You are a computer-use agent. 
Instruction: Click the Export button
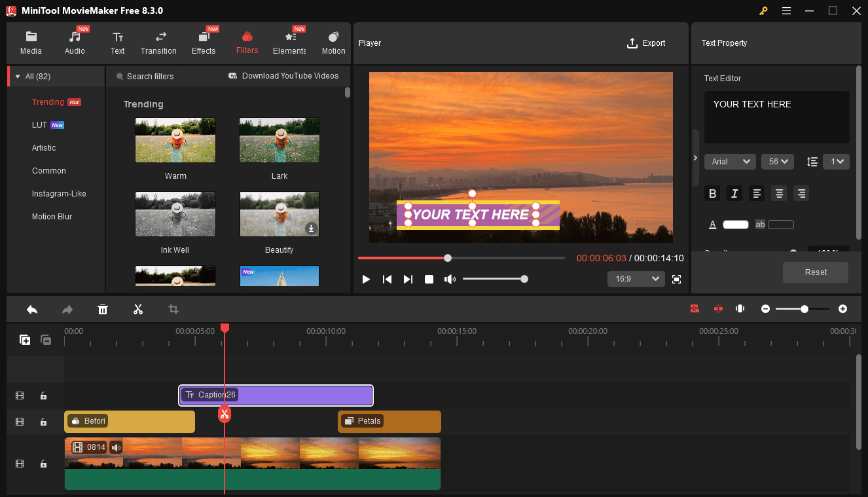(645, 43)
